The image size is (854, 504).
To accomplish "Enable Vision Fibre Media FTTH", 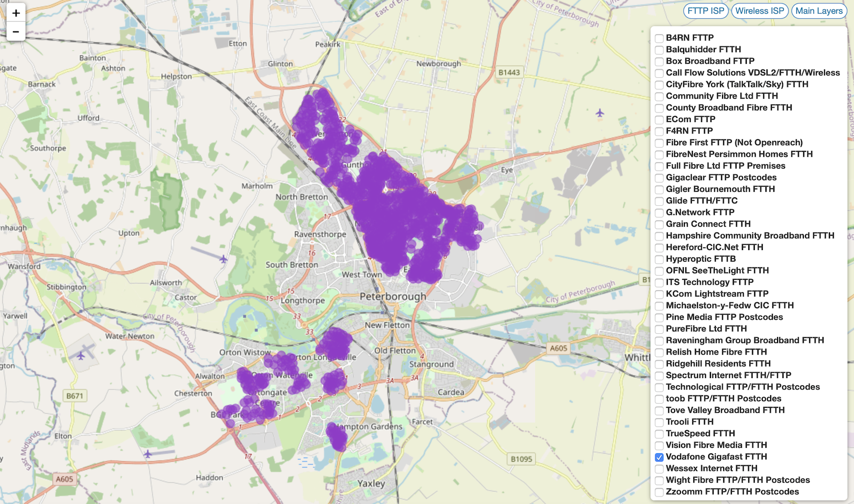I will point(659,446).
